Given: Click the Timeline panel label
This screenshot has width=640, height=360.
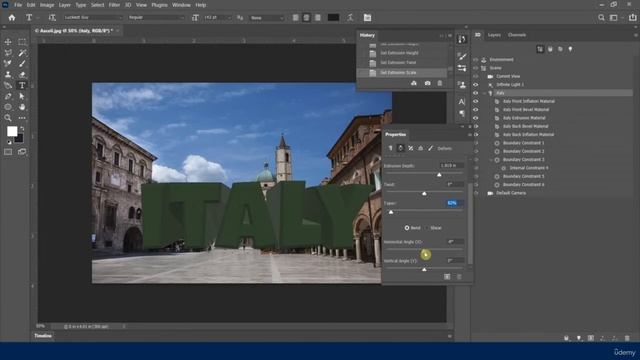Looking at the screenshot, I should pyautogui.click(x=43, y=336).
